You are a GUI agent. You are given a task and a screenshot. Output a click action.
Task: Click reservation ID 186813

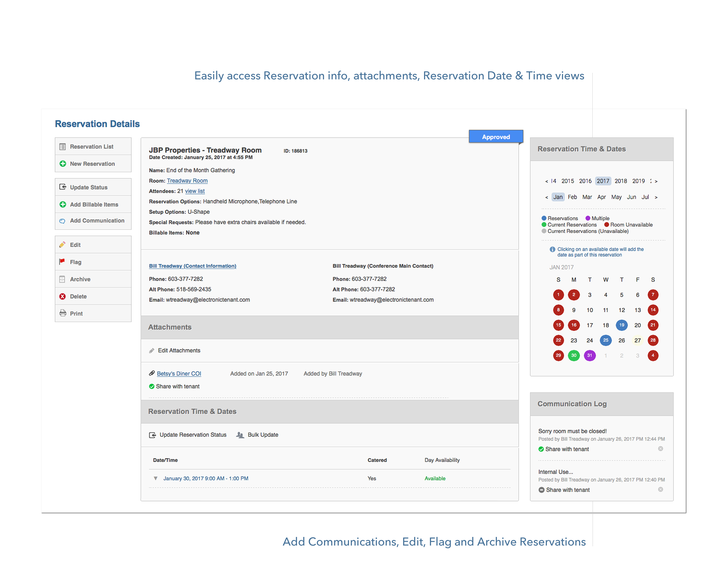coord(295,151)
